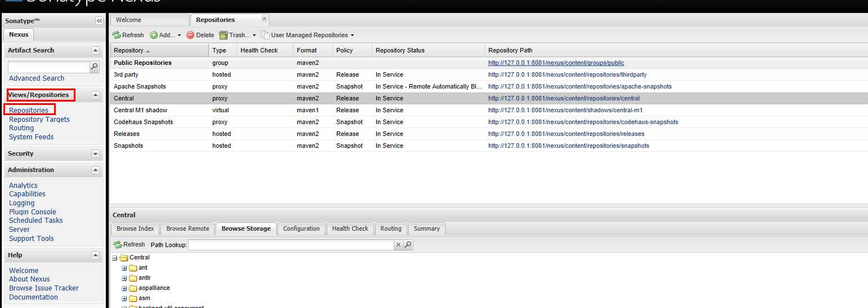This screenshot has height=308, width=868.
Task: Select the Releases repository row
Action: coord(488,134)
